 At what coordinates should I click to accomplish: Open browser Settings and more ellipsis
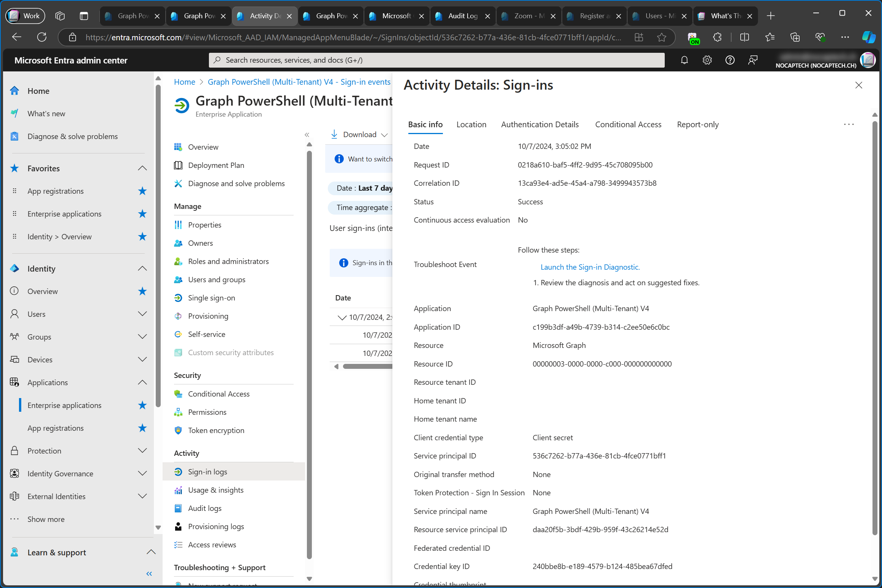[845, 37]
